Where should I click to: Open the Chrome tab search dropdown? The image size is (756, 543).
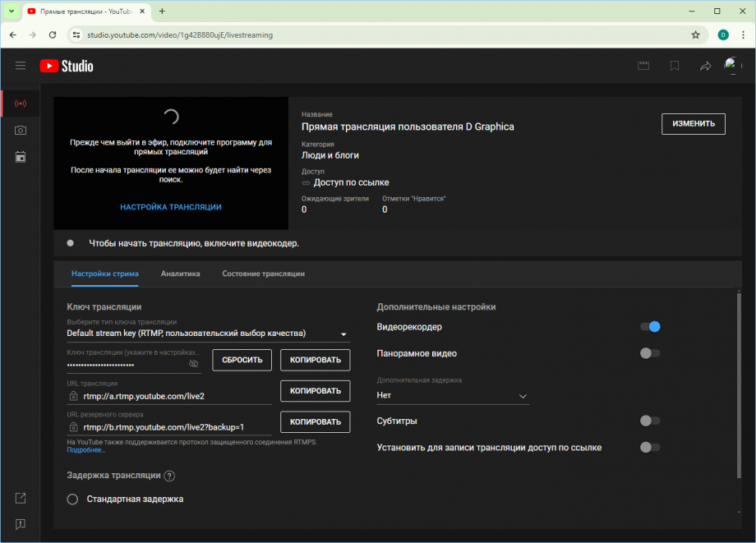[12, 11]
